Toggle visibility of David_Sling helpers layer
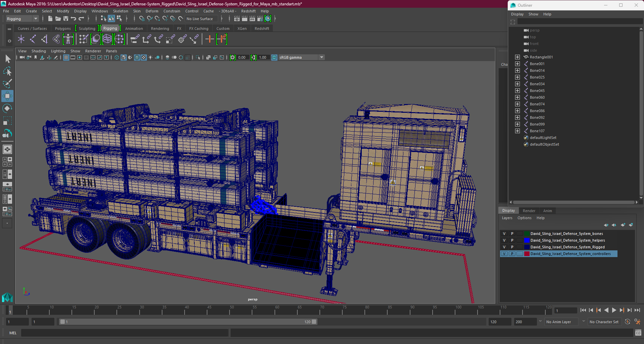Image resolution: width=644 pixels, height=344 pixels. click(504, 240)
